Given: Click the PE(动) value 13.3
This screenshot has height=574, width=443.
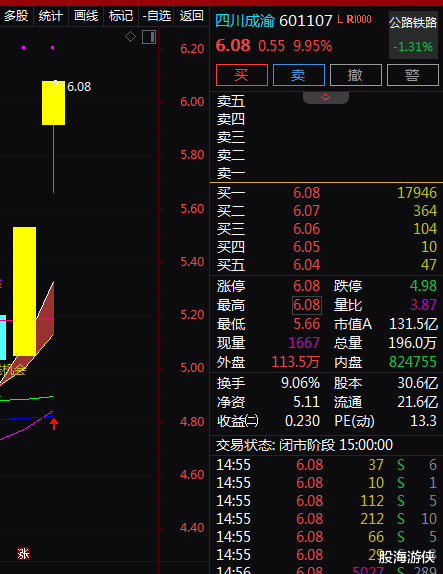Looking at the screenshot, I should pos(423,421).
